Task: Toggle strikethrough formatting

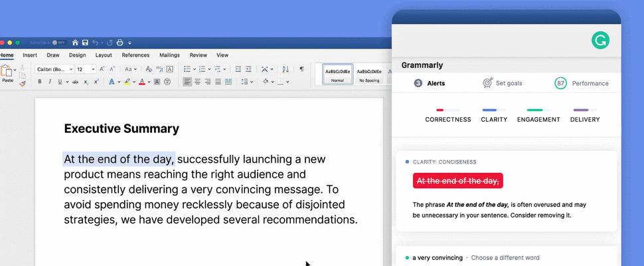Action: click(x=75, y=82)
